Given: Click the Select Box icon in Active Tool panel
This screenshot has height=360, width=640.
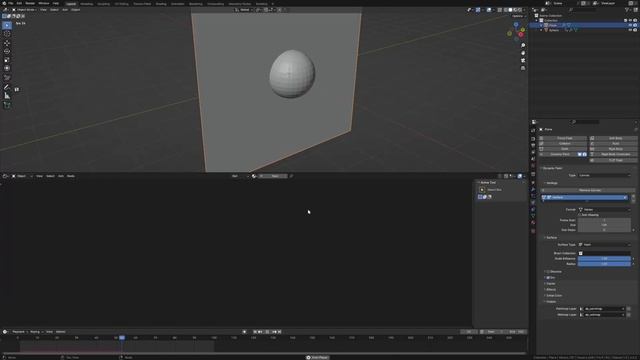Looking at the screenshot, I should click(482, 190).
